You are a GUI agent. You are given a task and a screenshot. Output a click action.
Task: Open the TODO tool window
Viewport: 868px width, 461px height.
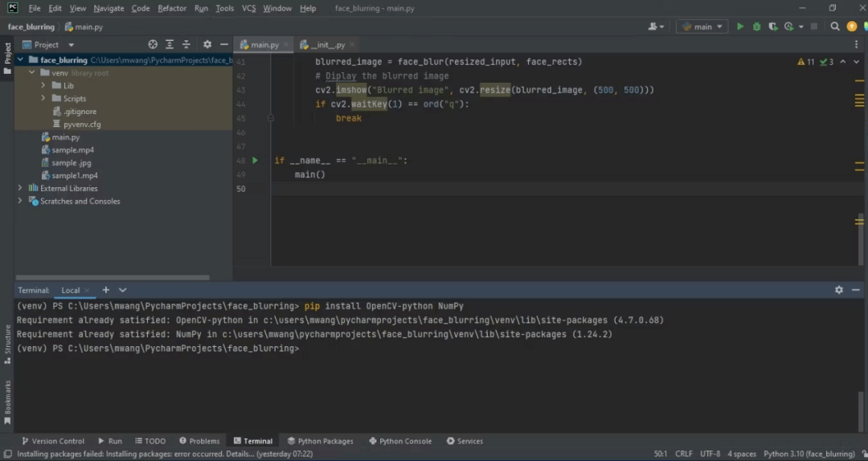[150, 441]
